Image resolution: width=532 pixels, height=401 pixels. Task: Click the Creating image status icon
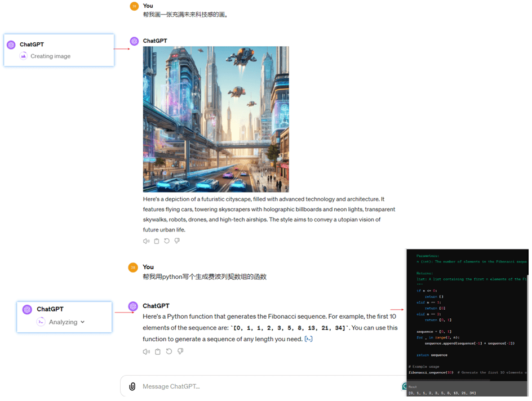pos(23,56)
